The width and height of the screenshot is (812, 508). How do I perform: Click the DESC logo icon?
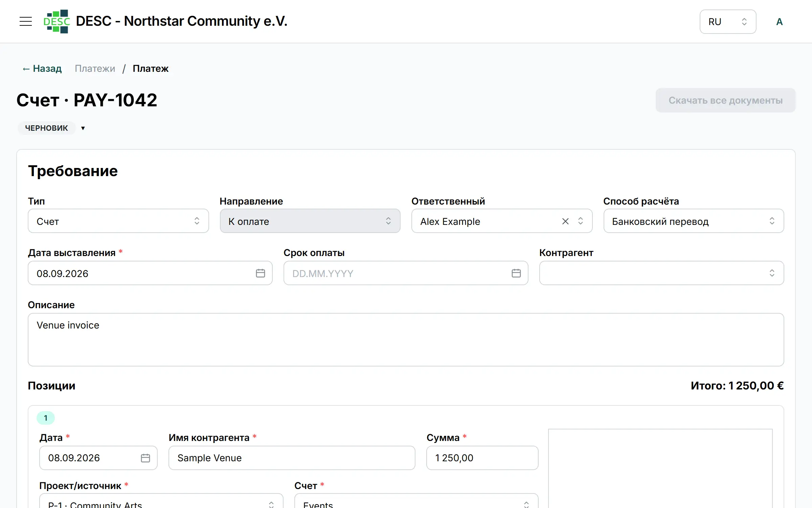point(57,21)
